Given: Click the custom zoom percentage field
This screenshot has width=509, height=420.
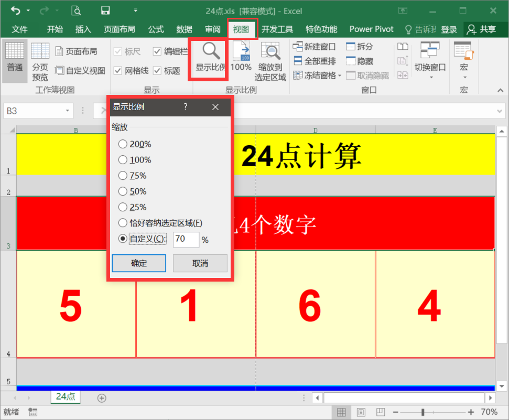Looking at the screenshot, I should click(186, 240).
